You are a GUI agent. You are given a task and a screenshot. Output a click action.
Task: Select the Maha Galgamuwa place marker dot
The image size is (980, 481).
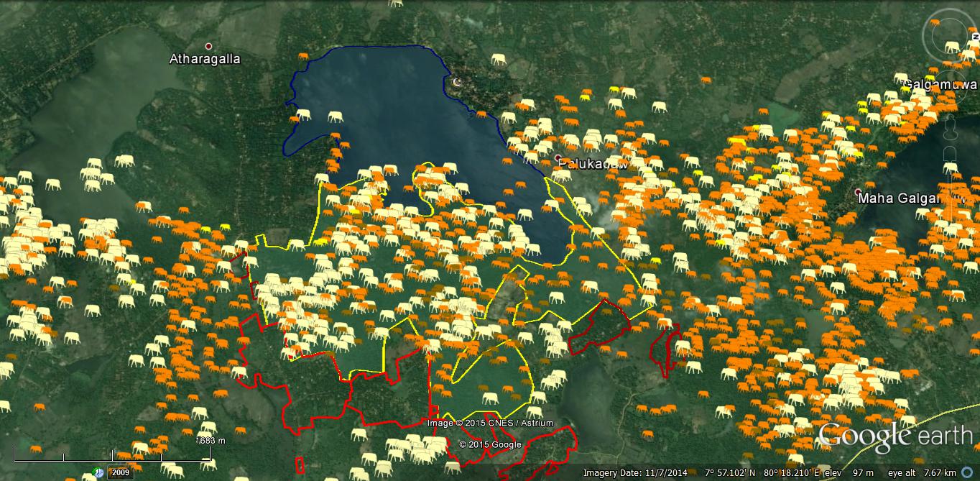click(x=858, y=193)
